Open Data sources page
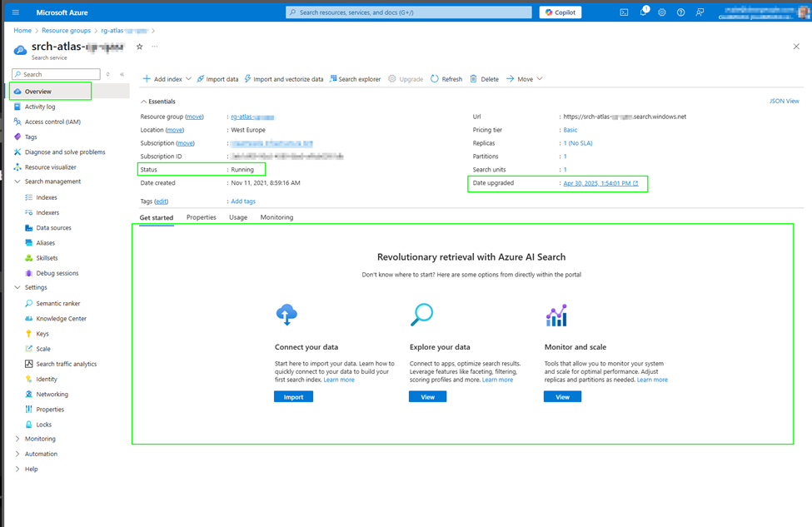The height and width of the screenshot is (527, 812). pos(53,228)
